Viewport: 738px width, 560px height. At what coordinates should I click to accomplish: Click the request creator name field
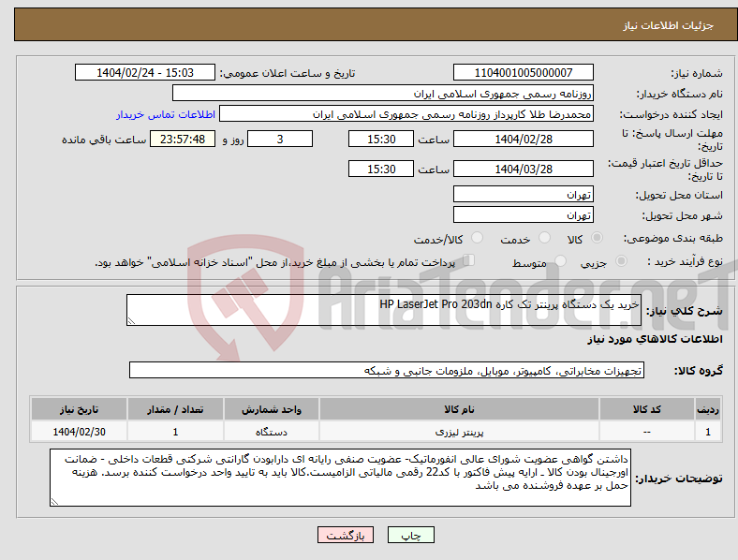point(406,114)
